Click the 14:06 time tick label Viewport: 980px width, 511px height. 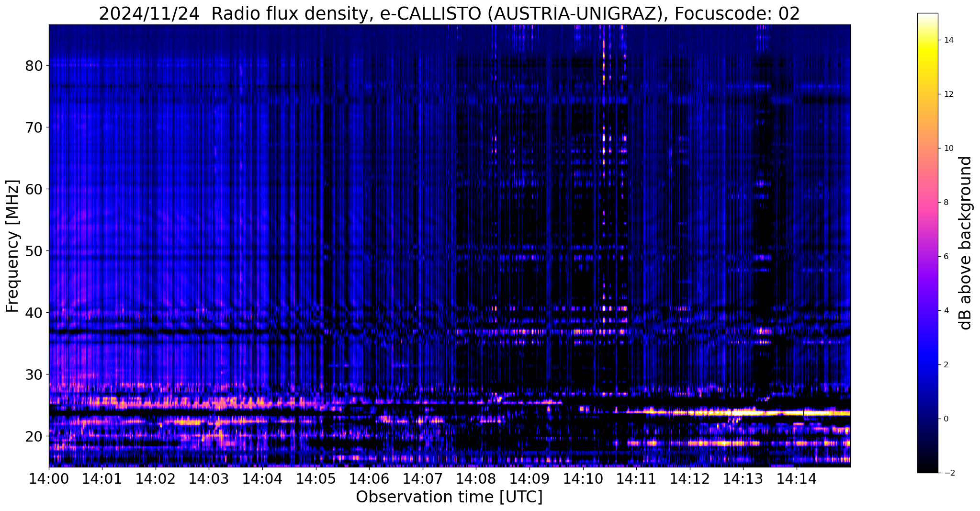[x=369, y=478]
